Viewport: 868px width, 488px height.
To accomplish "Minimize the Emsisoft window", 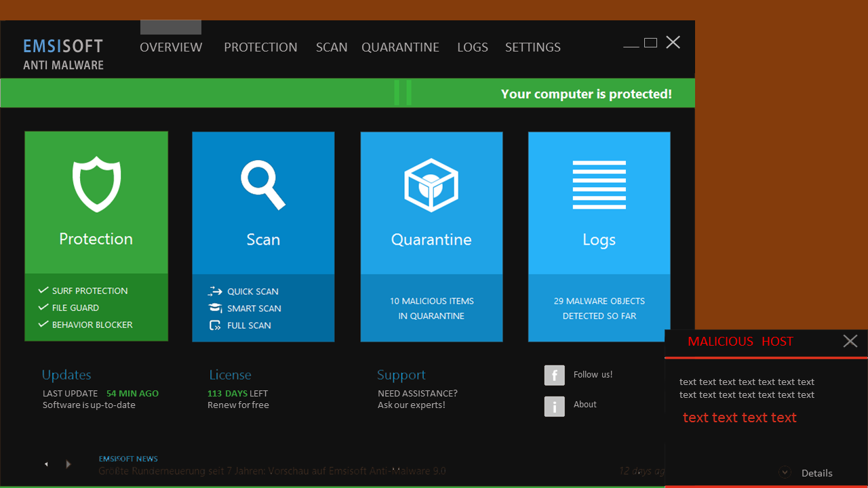I will pyautogui.click(x=631, y=45).
